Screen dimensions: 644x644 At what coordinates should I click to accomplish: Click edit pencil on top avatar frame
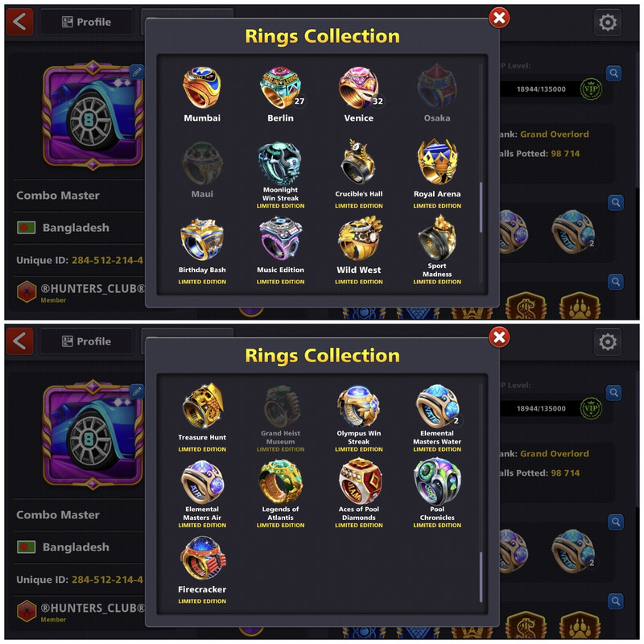137,72
